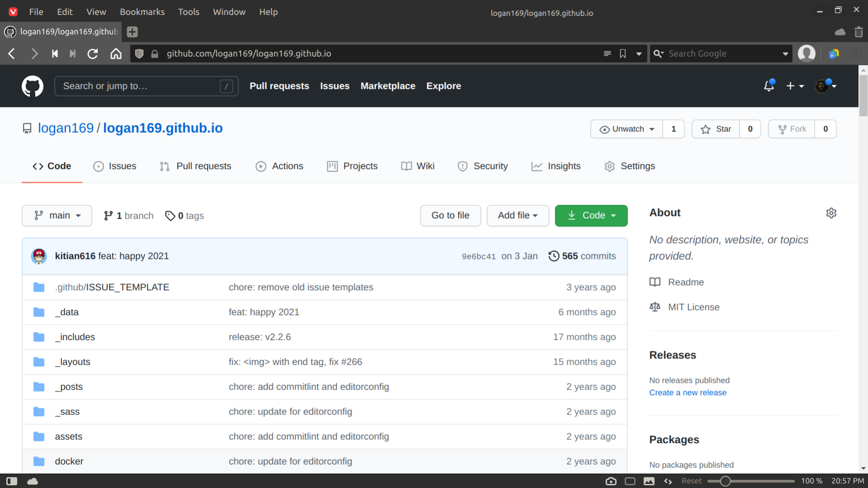Open page actions code icon in status bar

click(x=668, y=481)
